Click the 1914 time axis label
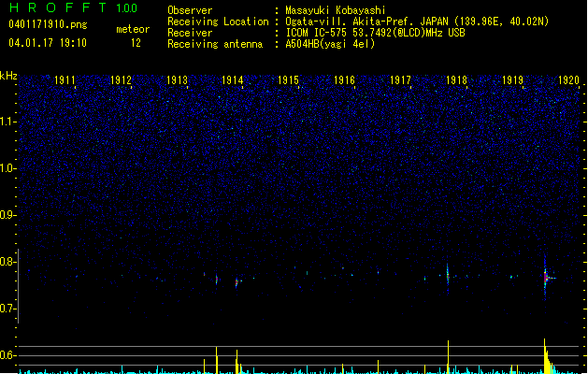The height and width of the screenshot is (374, 588). (x=233, y=80)
